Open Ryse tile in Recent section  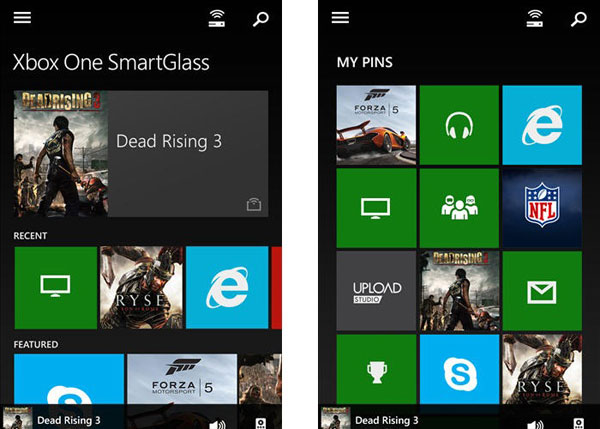click(x=141, y=287)
